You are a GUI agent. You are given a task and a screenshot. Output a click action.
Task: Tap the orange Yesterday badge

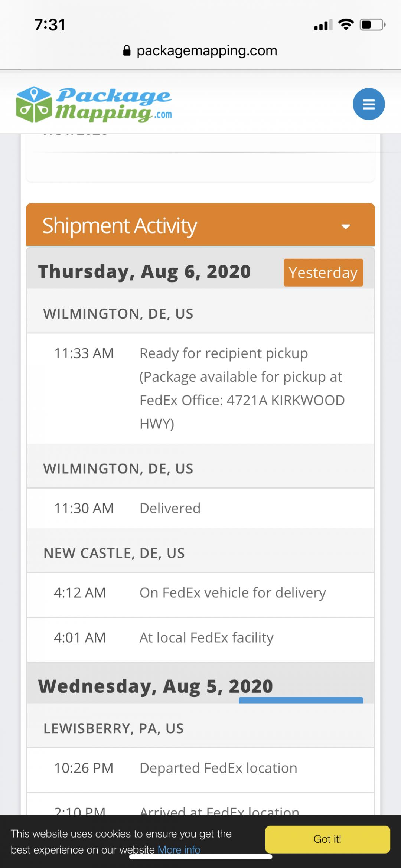(323, 273)
